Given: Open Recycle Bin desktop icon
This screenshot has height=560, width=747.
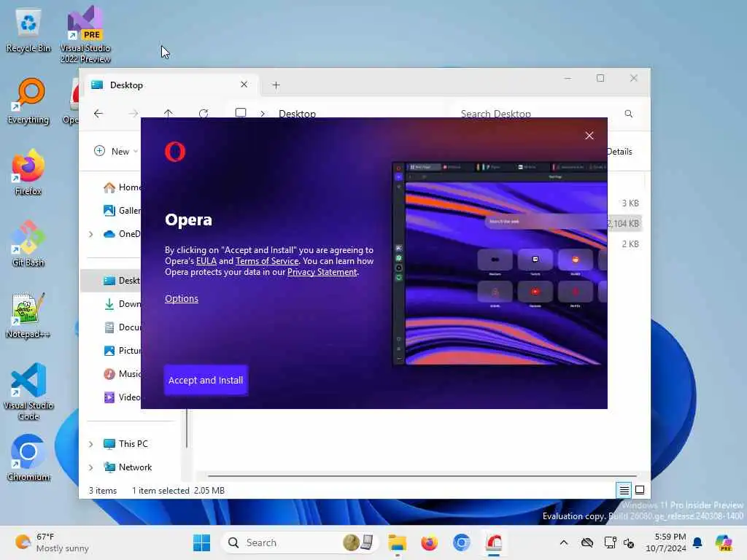Looking at the screenshot, I should tap(28, 31).
